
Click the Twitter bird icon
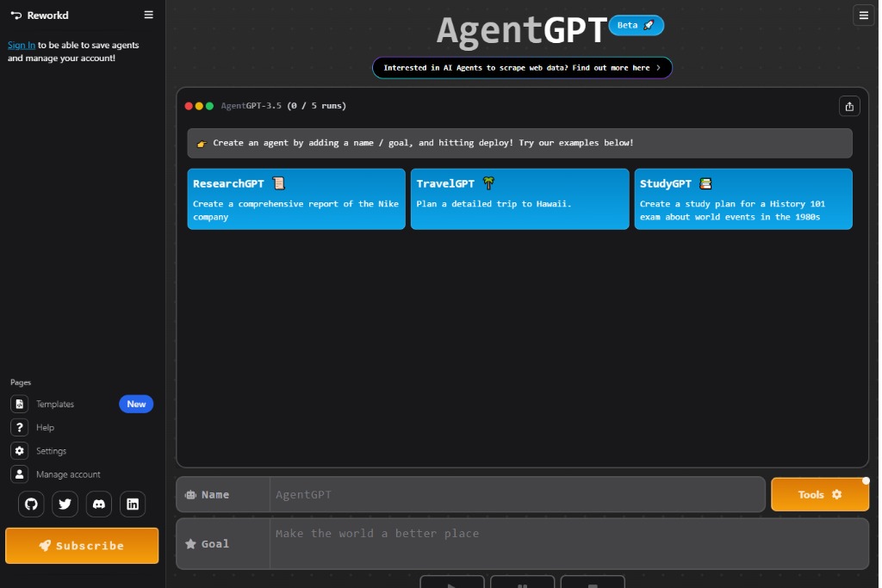(65, 504)
